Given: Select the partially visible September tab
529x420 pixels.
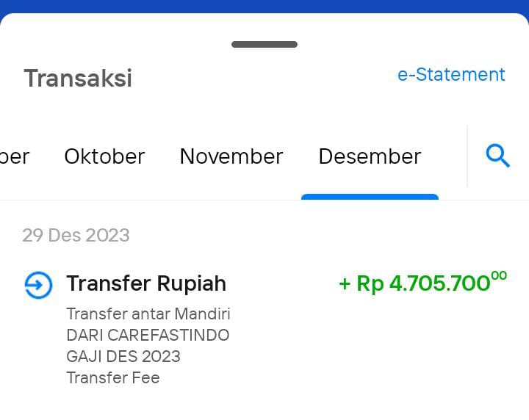Looking at the screenshot, I should pyautogui.click(x=15, y=156).
